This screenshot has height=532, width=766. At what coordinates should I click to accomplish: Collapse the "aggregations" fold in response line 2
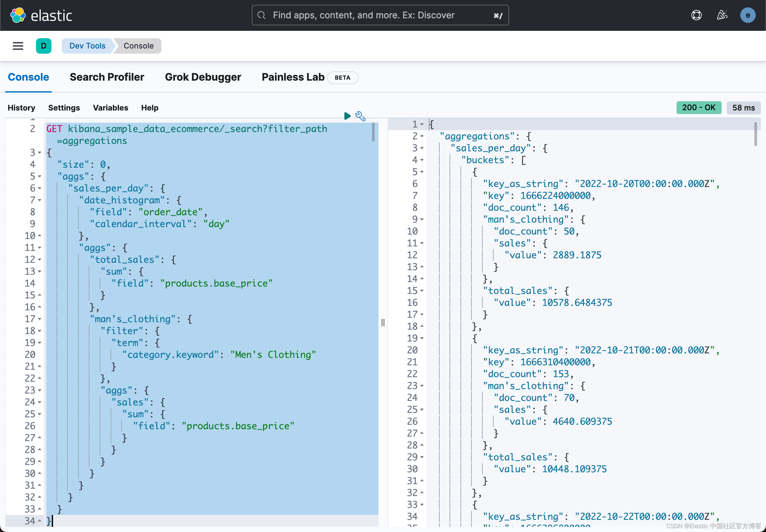(x=422, y=136)
